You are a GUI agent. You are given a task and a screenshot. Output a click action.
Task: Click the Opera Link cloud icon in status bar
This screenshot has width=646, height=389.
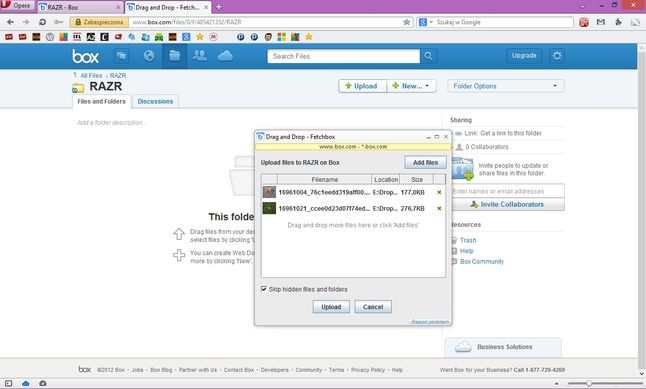tap(26, 384)
